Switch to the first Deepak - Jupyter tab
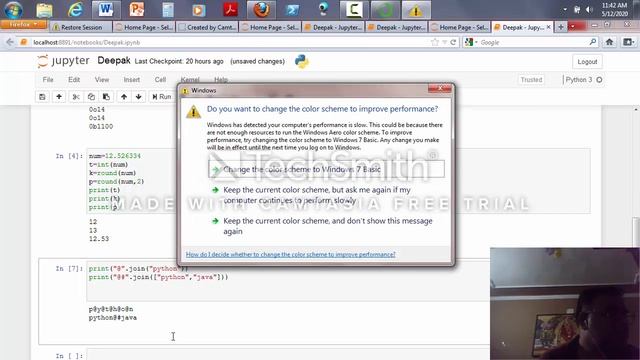Viewport: 640px width, 360px height. pyautogui.click(x=333, y=27)
